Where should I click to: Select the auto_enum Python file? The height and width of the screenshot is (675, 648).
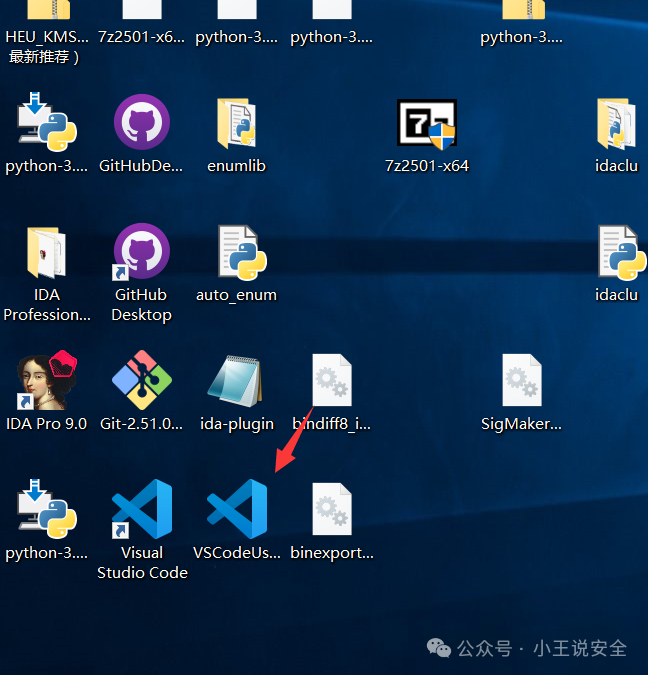(242, 253)
